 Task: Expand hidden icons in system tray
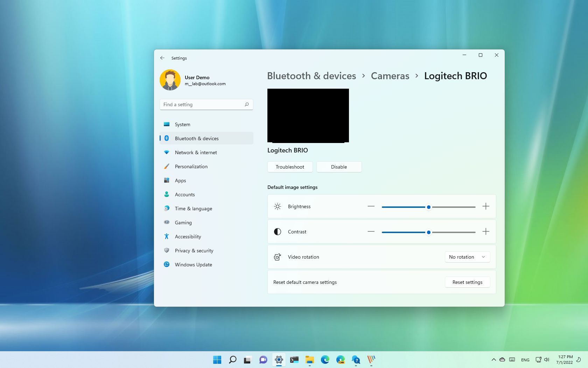tap(493, 360)
